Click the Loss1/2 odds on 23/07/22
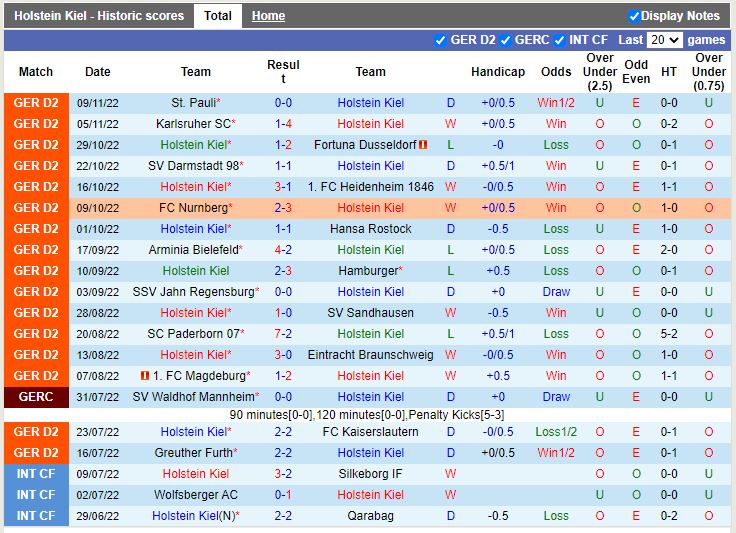The image size is (736, 533). (x=556, y=432)
